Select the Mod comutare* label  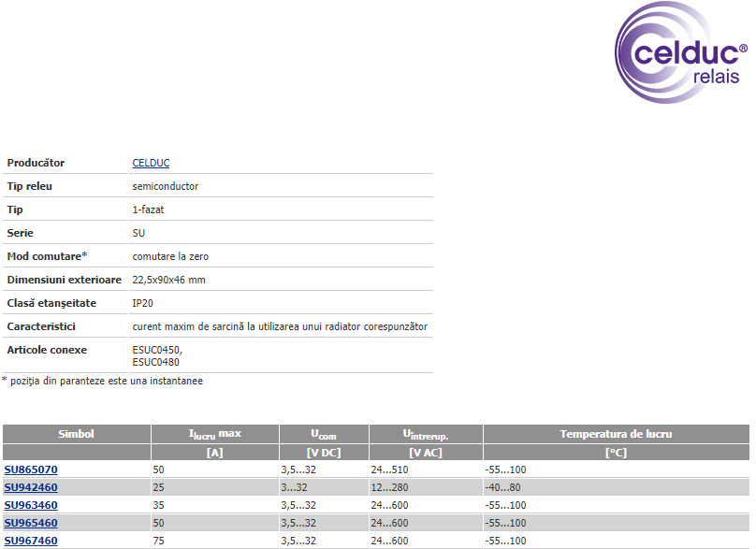pyautogui.click(x=47, y=256)
